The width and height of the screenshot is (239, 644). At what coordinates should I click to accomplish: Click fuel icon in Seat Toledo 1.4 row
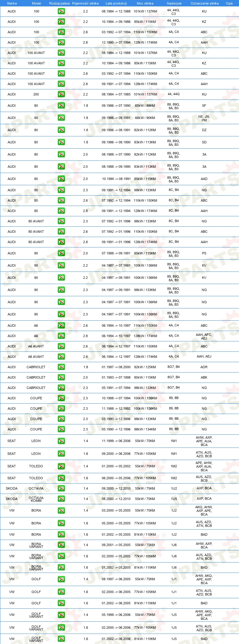(61, 466)
